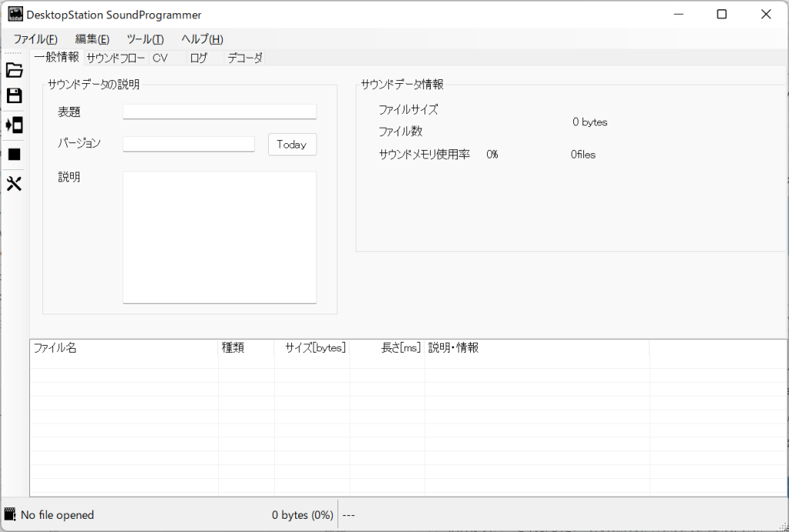
Task: Click the floppy disk save icon
Action: coord(14,95)
